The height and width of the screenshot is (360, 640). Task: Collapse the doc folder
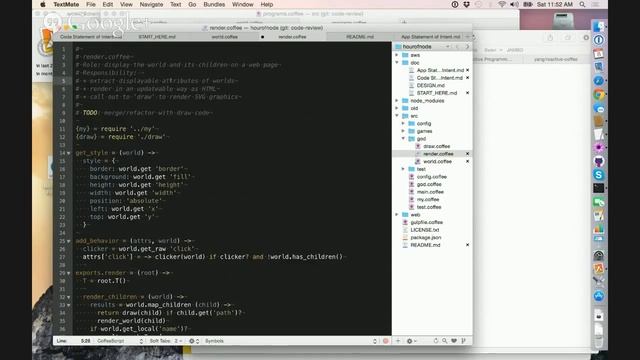pos(397,62)
